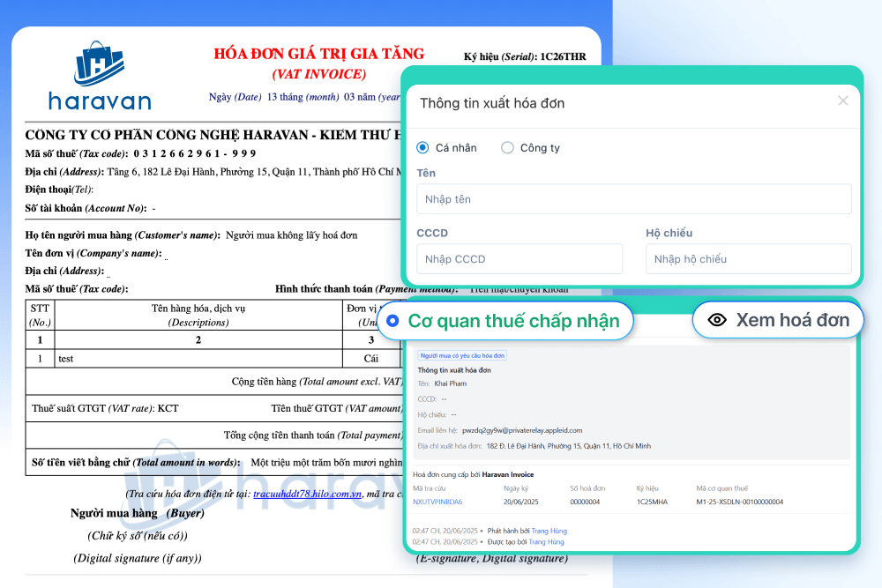Click Trang Hùng link in Phát hành bởi row
Screen dimensions: 882x588
[549, 531]
